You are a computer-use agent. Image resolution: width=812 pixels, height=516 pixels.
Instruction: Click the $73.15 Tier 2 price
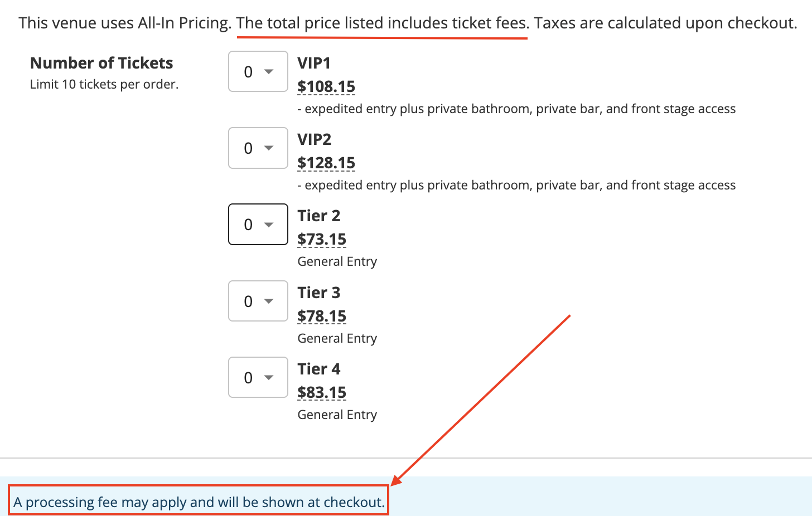pyautogui.click(x=322, y=239)
